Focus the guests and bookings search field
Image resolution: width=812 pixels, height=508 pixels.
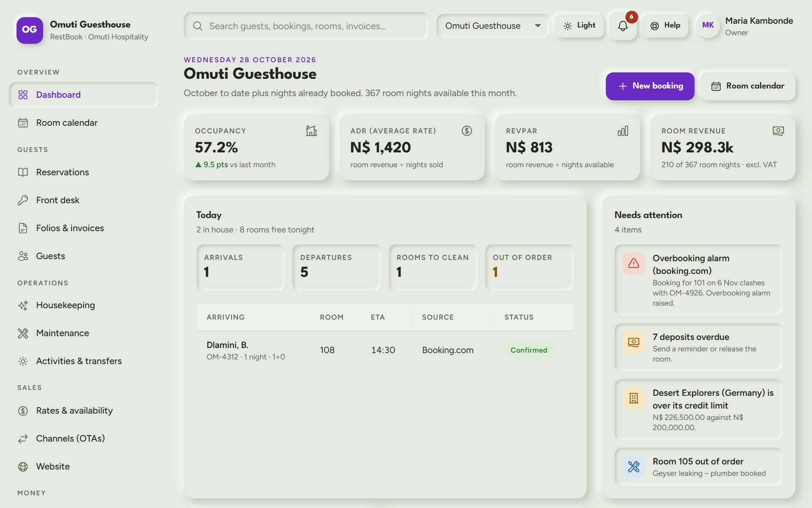tap(306, 26)
